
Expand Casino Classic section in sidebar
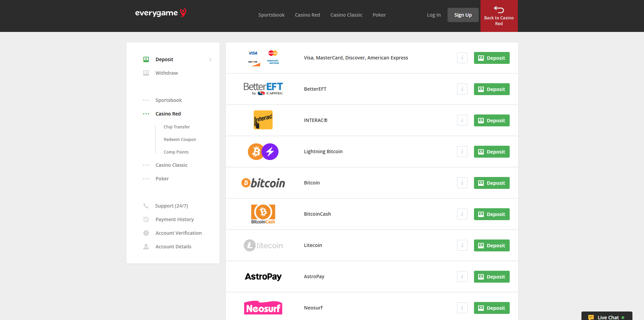pyautogui.click(x=171, y=165)
